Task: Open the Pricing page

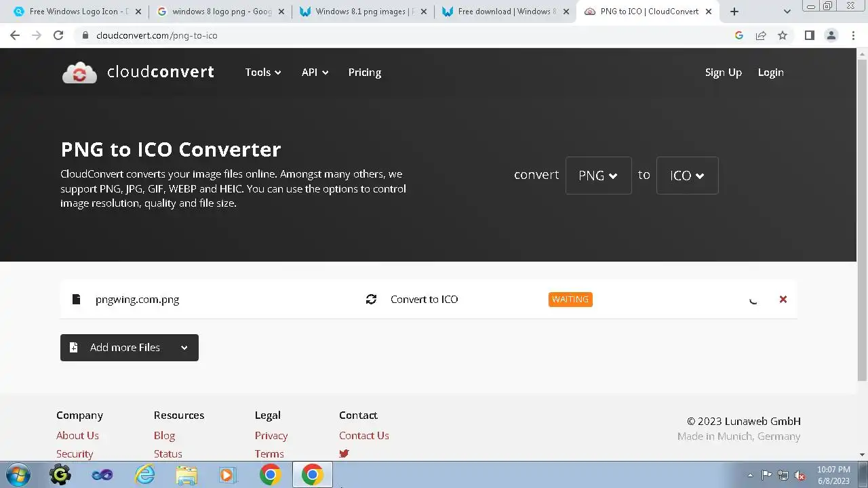Action: (365, 73)
